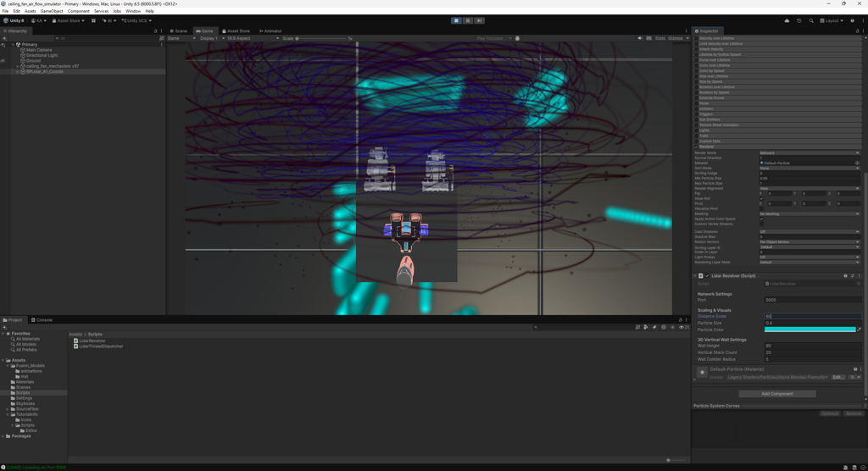Image resolution: width=868 pixels, height=471 pixels.
Task: Click the frame debugger bug icon
Action: tap(518, 38)
